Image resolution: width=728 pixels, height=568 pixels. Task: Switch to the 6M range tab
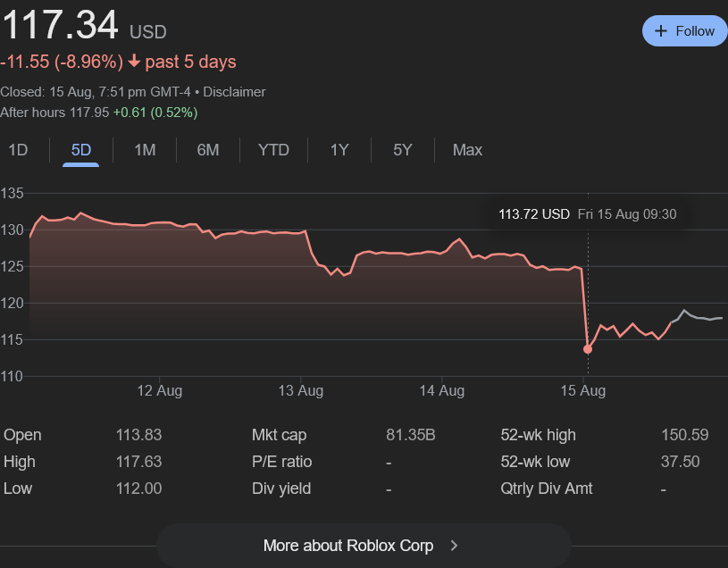click(208, 150)
